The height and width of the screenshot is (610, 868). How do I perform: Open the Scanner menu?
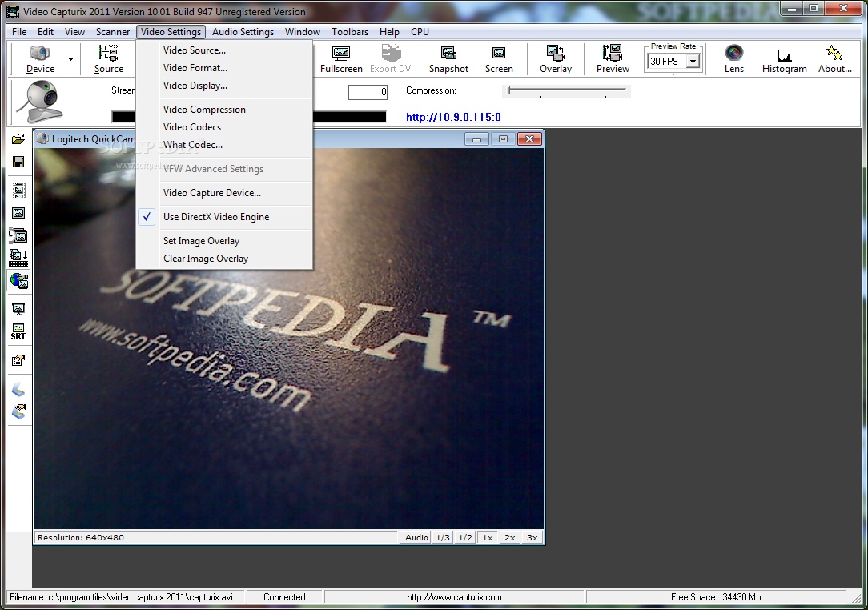[113, 32]
